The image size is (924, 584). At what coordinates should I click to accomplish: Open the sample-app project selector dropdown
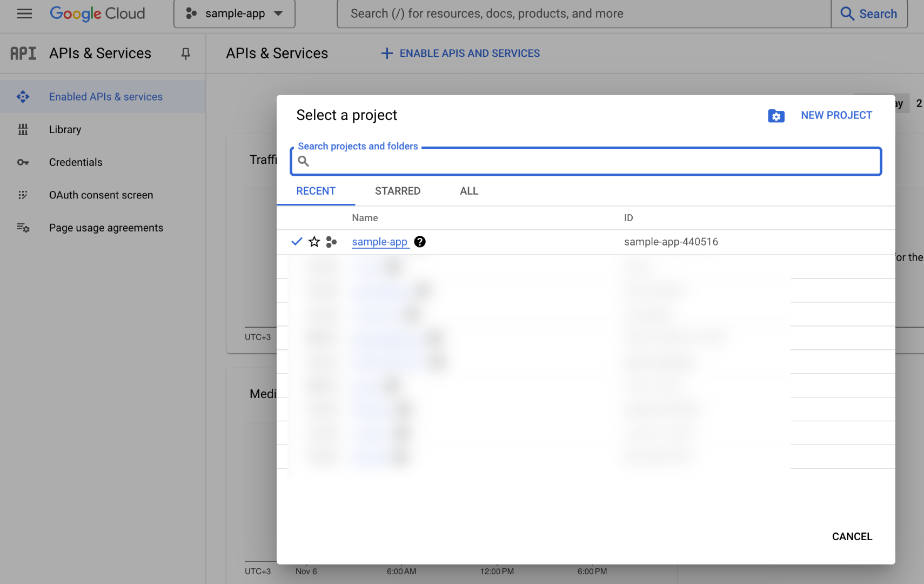(235, 14)
